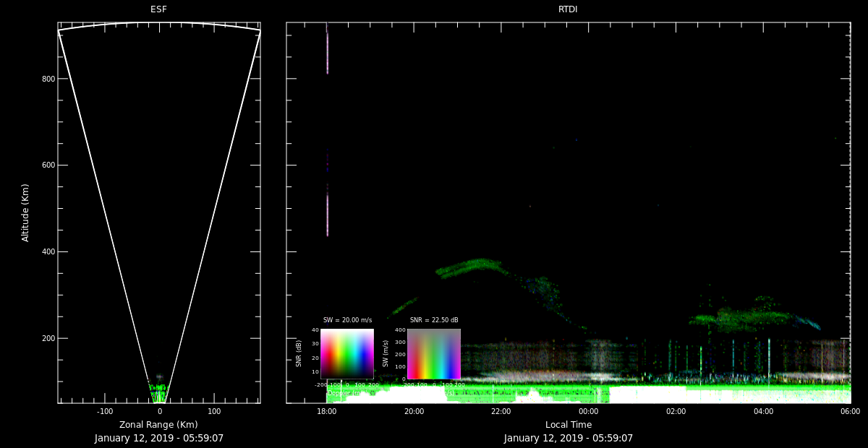Click the "SNR (dB)" legend axis label
The height and width of the screenshot is (448, 868).
[299, 354]
